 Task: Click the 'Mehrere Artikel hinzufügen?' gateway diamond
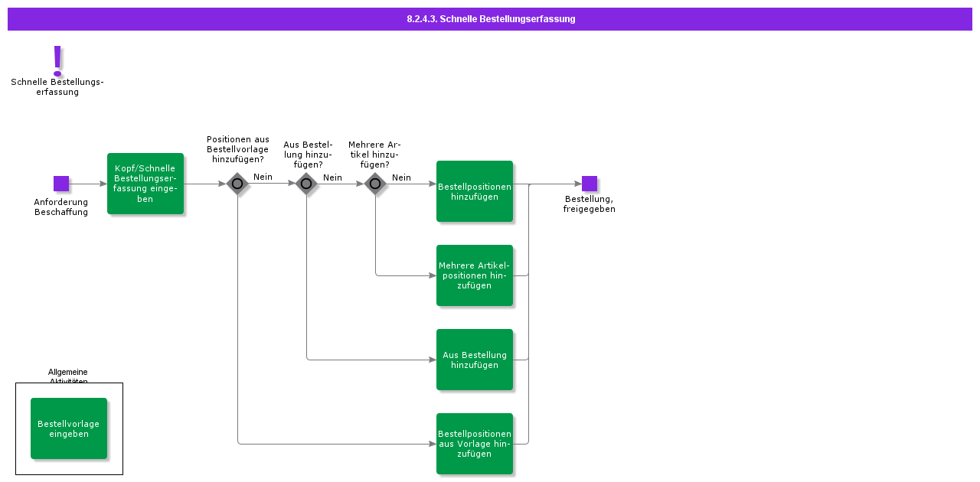(x=375, y=184)
